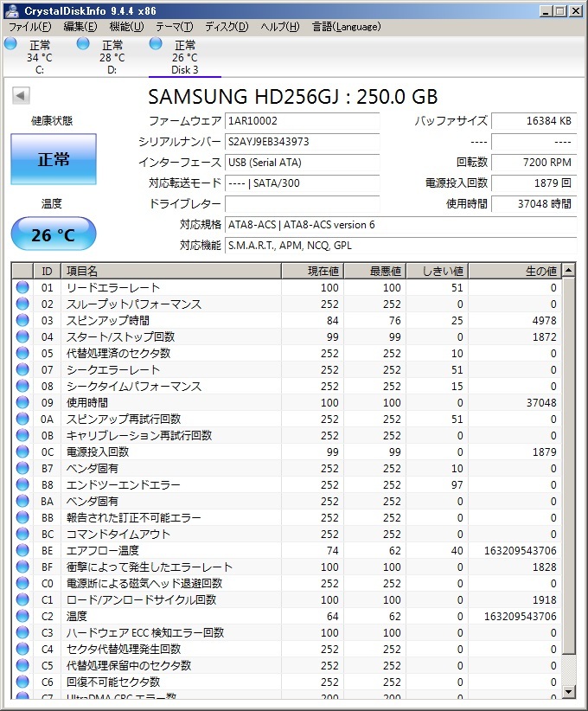Image resolution: width=588 pixels, height=711 pixels.
Task: Click the status icon for row B8 エンドツーエンドエラー
Action: (x=22, y=484)
